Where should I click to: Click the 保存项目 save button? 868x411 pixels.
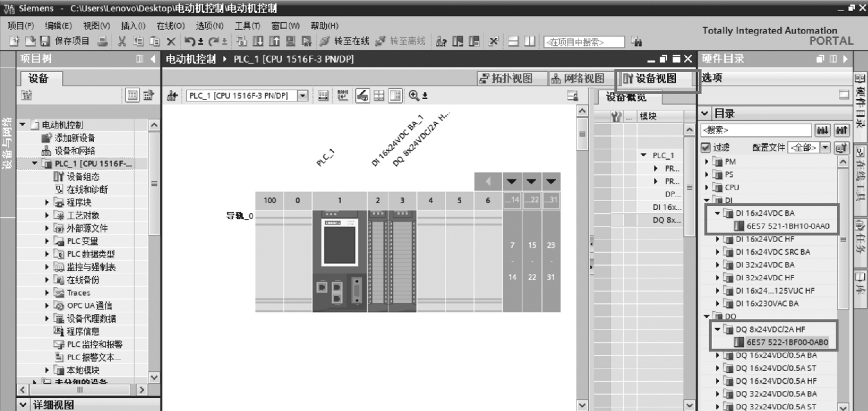pos(65,41)
